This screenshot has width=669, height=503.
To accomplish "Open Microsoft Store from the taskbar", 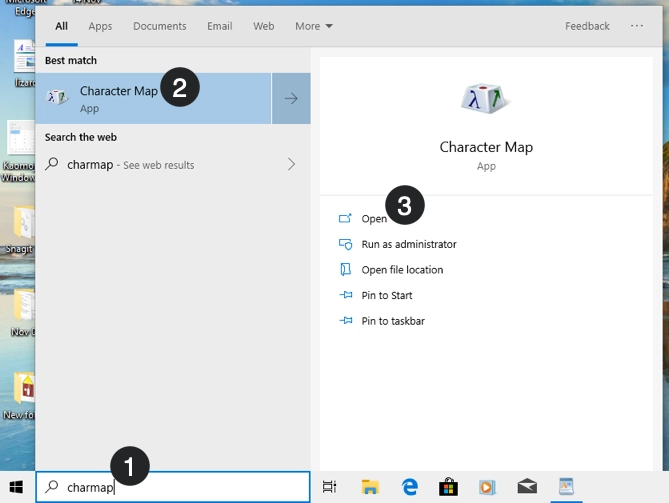I will [448, 487].
